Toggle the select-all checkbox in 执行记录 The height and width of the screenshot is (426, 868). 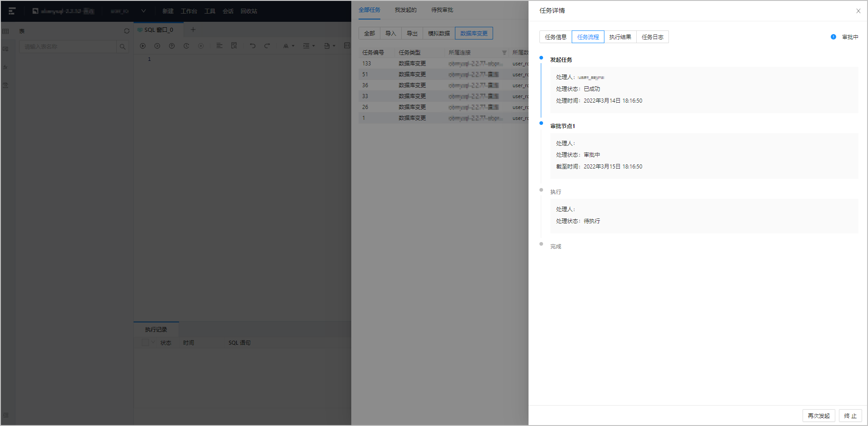(145, 342)
